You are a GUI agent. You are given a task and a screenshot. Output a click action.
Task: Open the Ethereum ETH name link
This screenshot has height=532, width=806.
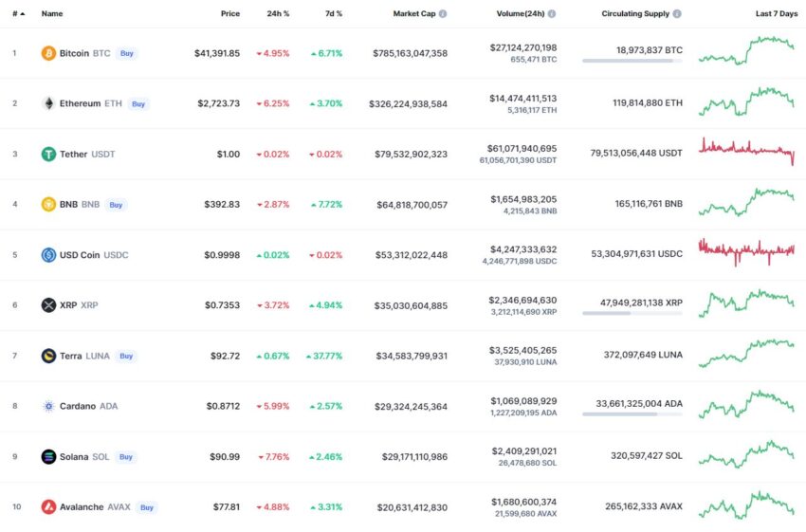90,103
